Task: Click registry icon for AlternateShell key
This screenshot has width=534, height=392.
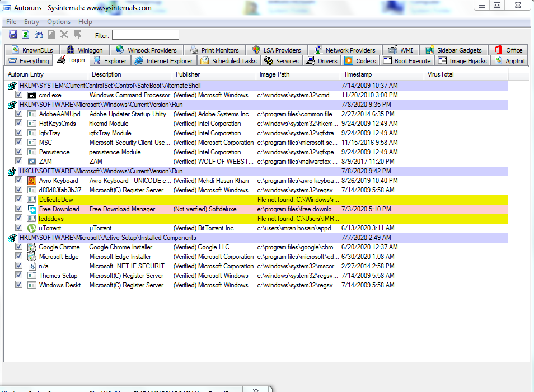Action: point(12,86)
